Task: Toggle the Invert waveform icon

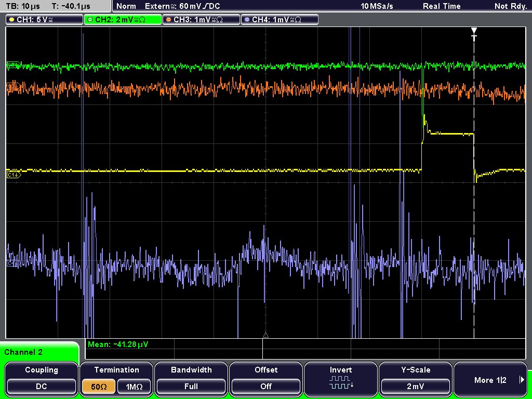Action: click(341, 382)
